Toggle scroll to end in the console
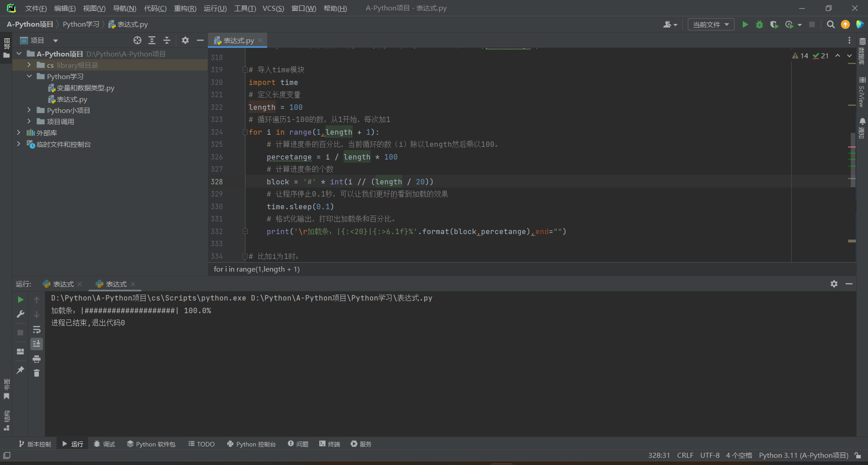This screenshot has height=465, width=868. click(37, 344)
